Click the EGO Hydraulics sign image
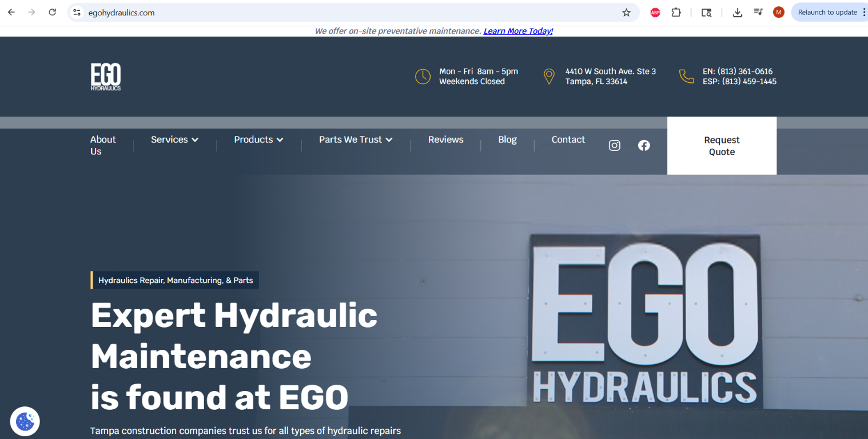 click(646, 321)
